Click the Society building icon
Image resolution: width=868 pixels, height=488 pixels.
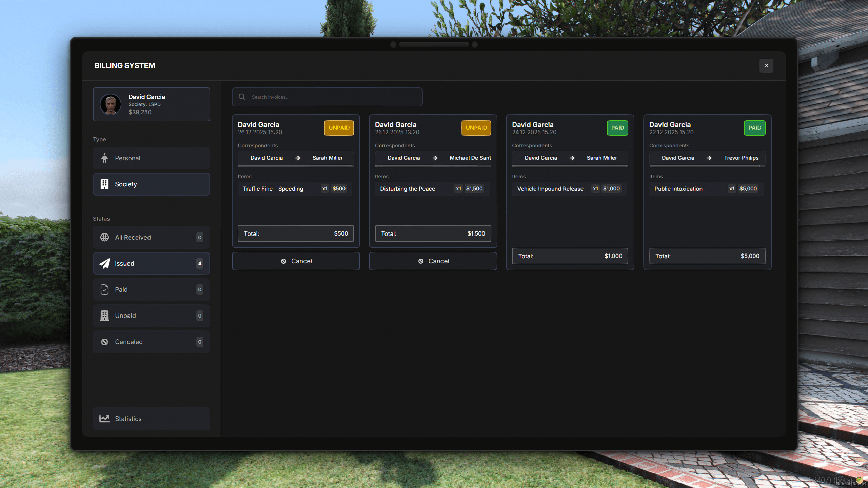click(x=104, y=184)
